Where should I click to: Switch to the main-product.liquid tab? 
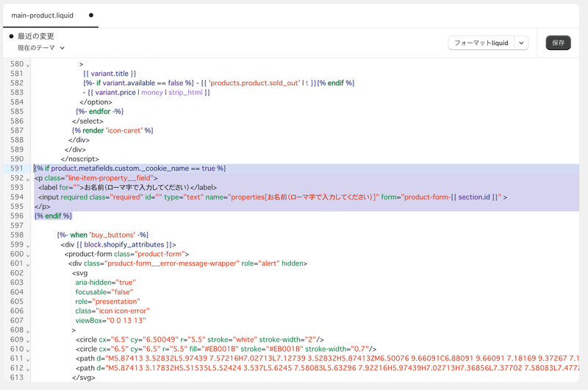click(43, 15)
